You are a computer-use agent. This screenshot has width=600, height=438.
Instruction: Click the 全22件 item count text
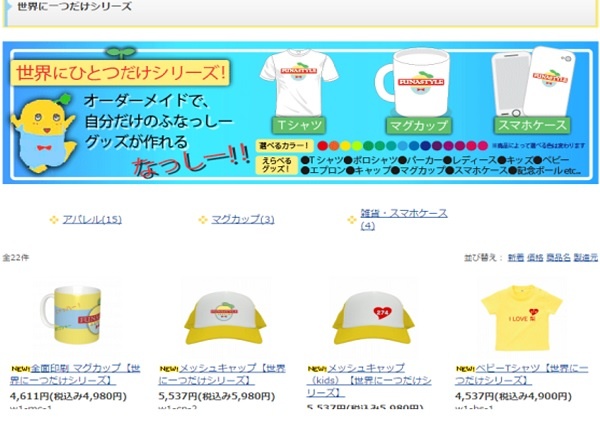(x=16, y=257)
